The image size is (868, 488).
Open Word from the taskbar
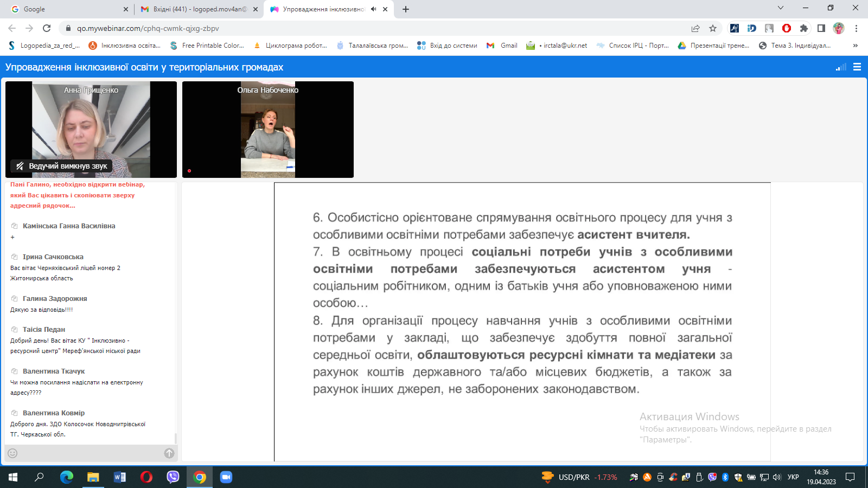[x=120, y=477]
